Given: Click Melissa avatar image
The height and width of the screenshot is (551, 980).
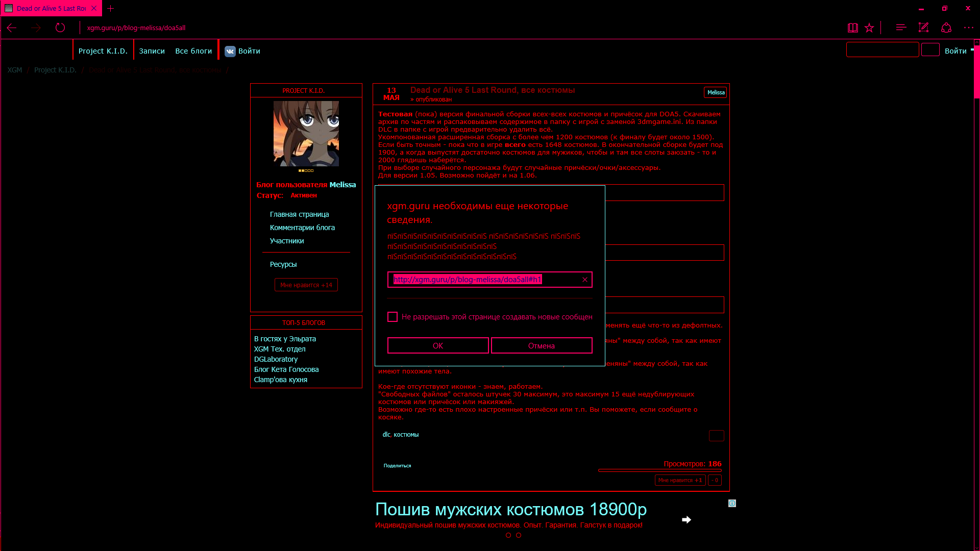Looking at the screenshot, I should coord(306,134).
